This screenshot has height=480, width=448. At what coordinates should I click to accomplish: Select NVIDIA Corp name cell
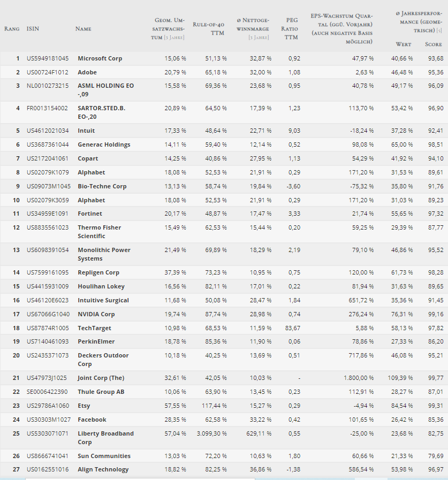point(96,315)
